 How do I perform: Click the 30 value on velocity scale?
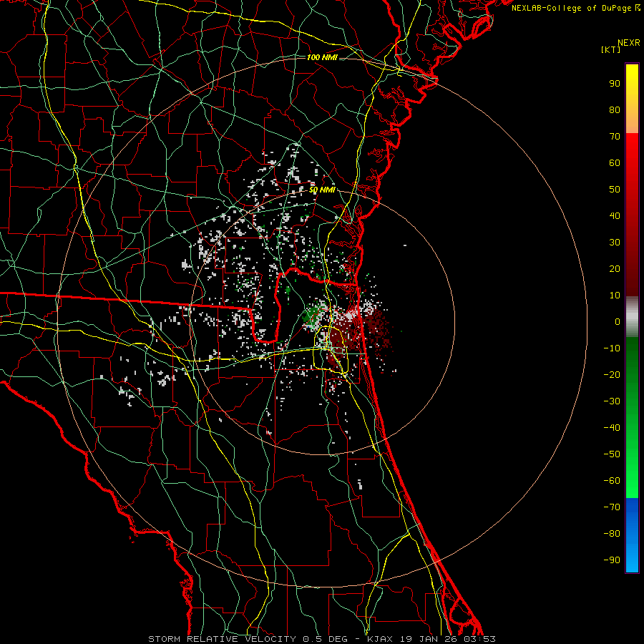coord(615,243)
